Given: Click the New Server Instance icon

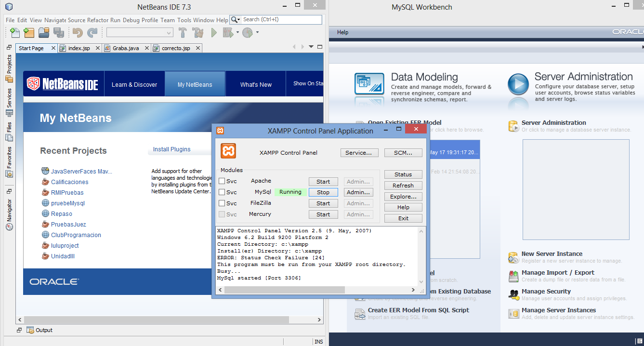Looking at the screenshot, I should pos(513,257).
